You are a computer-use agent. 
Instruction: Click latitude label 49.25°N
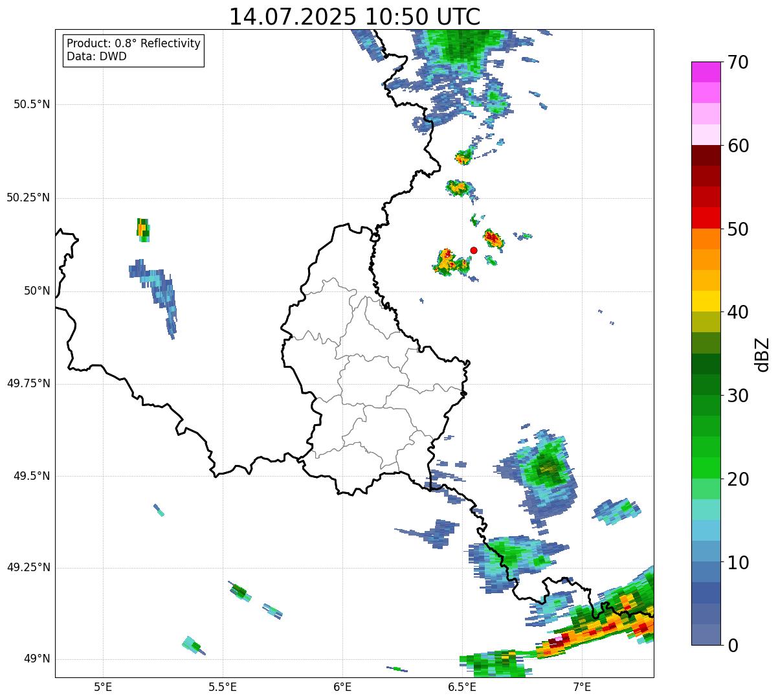(28, 567)
